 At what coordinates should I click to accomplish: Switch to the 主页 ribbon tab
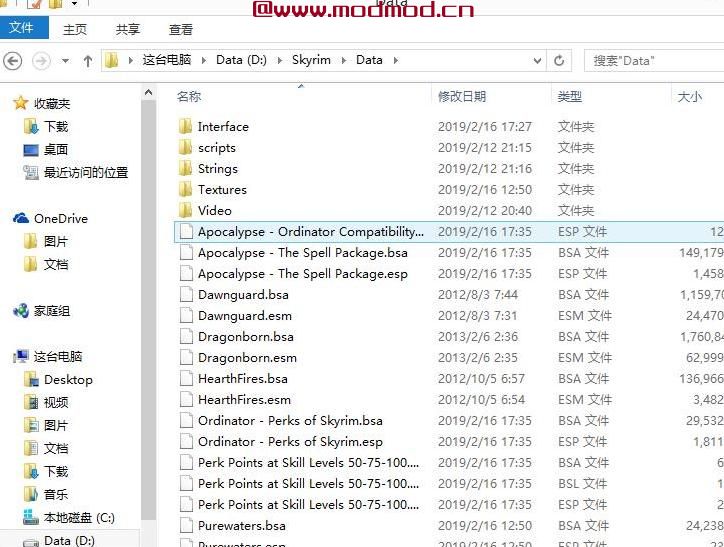click(75, 30)
